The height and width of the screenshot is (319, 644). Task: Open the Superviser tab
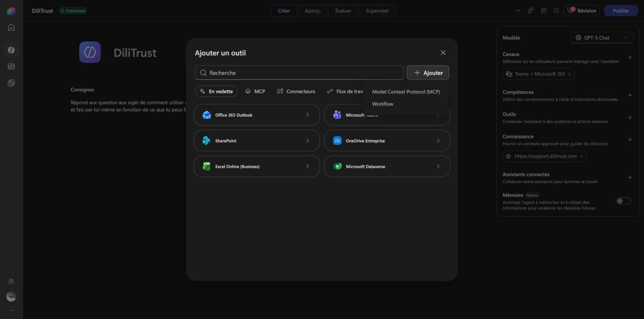pos(377,11)
